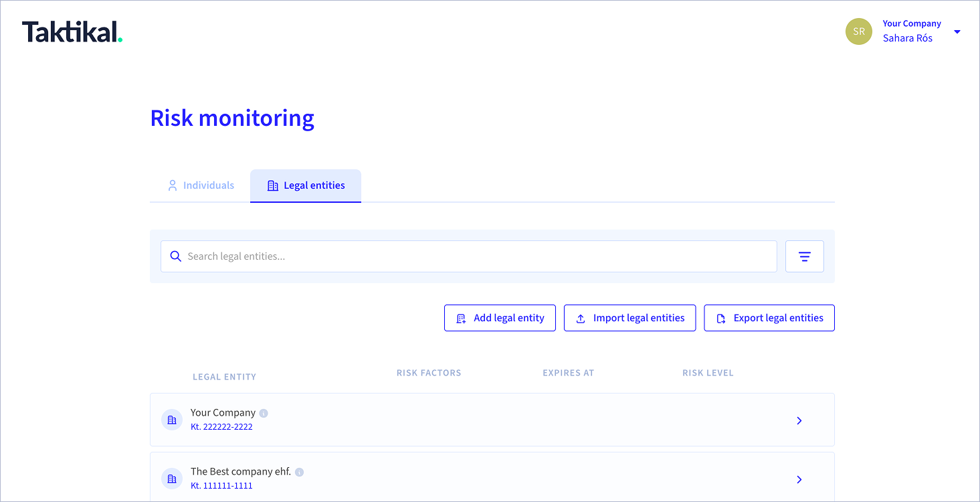Click Your Company name in the entity list

tap(223, 413)
